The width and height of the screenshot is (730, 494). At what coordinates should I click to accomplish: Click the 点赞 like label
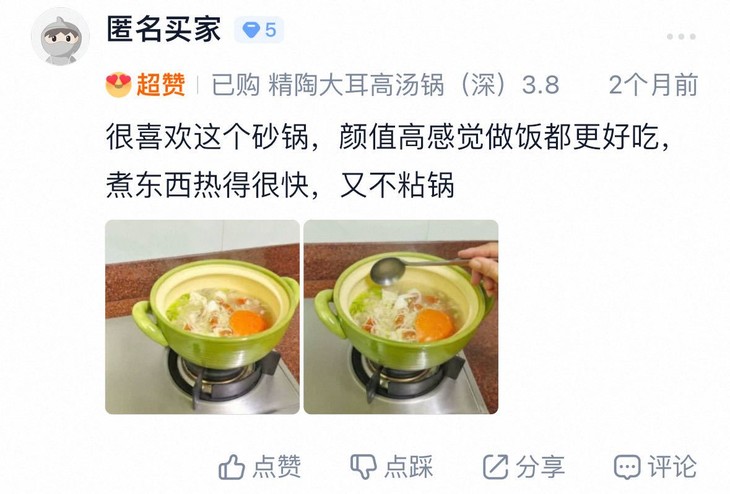[x=277, y=467]
